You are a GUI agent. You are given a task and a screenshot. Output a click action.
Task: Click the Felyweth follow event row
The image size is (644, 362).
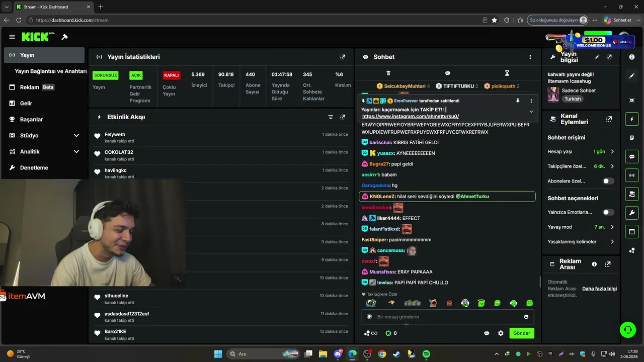tap(221, 137)
